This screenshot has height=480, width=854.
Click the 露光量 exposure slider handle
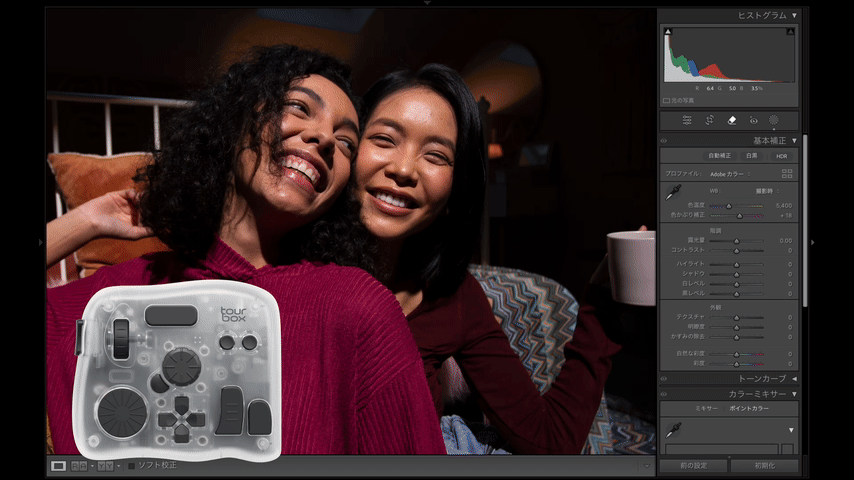737,241
